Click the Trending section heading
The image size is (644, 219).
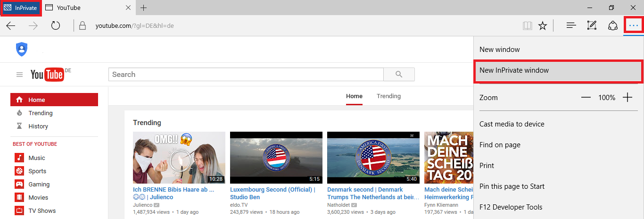point(147,123)
